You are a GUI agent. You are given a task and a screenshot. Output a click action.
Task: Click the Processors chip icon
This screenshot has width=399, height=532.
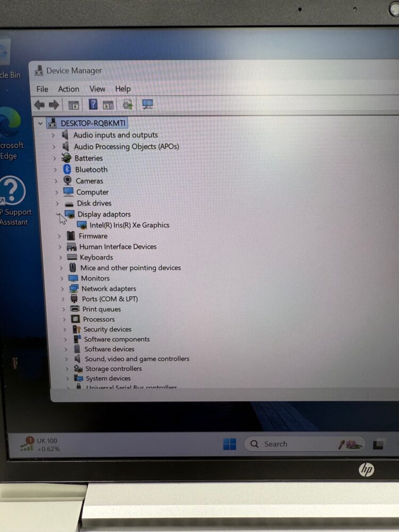(76, 319)
